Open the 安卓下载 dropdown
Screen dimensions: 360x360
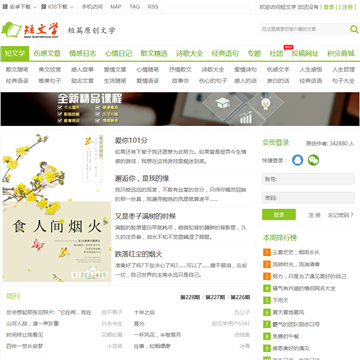click(20, 7)
